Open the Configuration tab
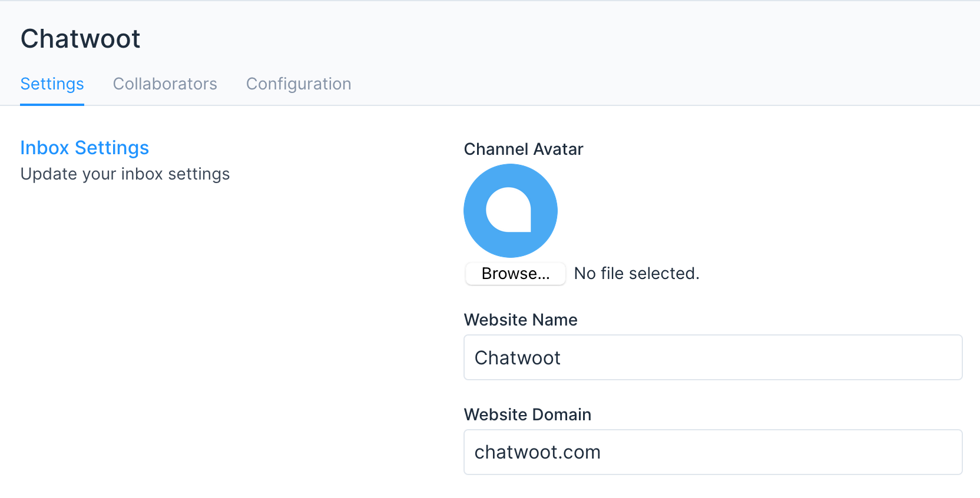 click(298, 84)
